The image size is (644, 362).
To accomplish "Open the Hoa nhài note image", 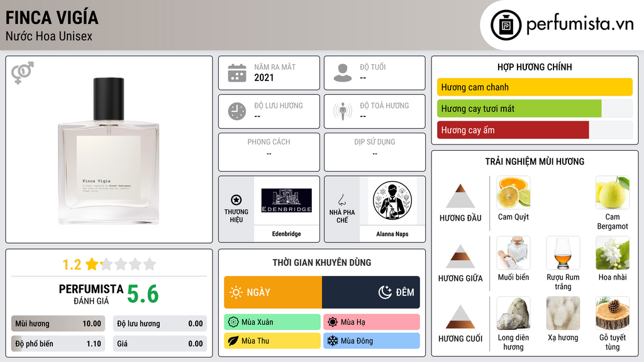I will point(613,253).
